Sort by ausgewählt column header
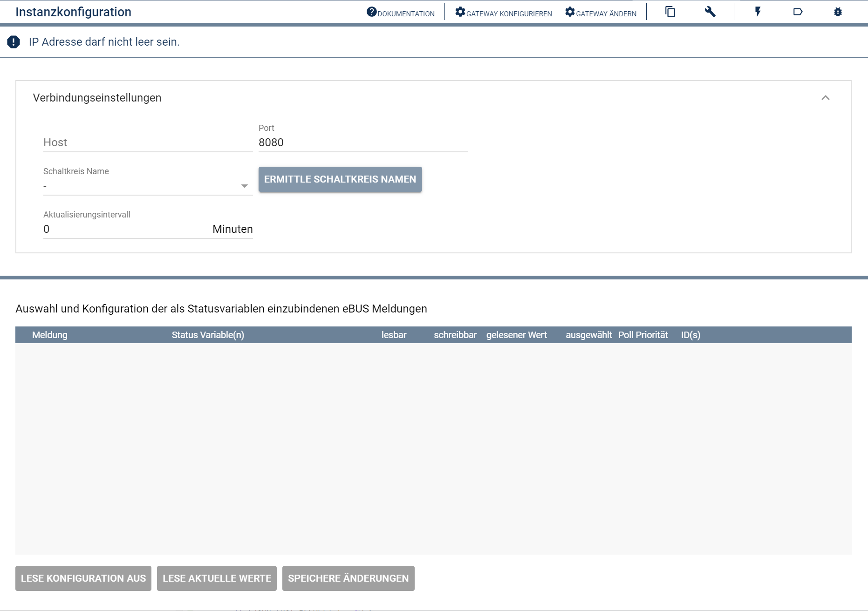 [589, 335]
